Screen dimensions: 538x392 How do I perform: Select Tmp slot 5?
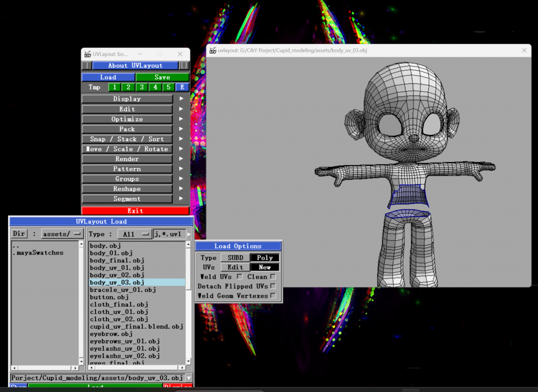[169, 87]
